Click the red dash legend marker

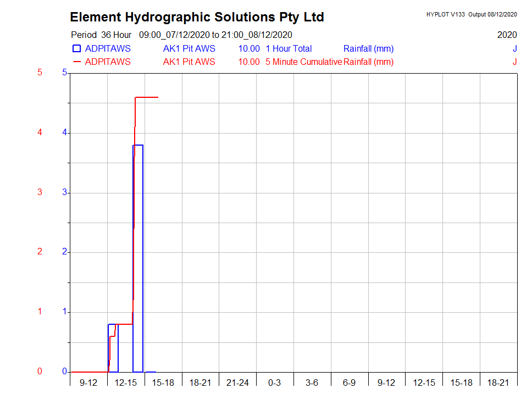coord(77,62)
